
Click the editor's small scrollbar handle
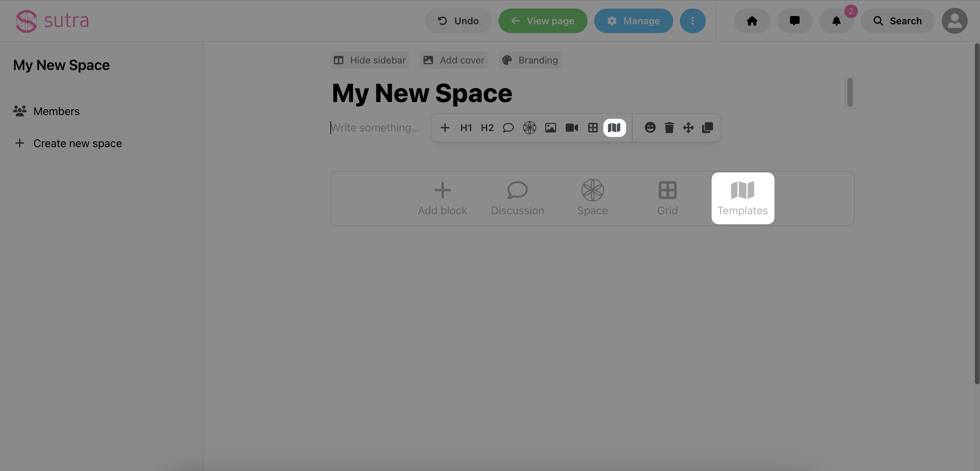pos(850,92)
